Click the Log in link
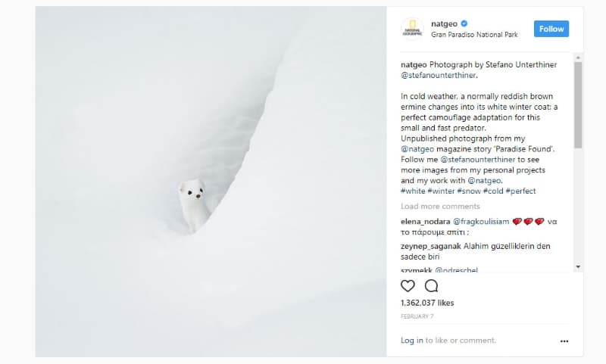The height and width of the screenshot is (364, 606). pos(412,341)
